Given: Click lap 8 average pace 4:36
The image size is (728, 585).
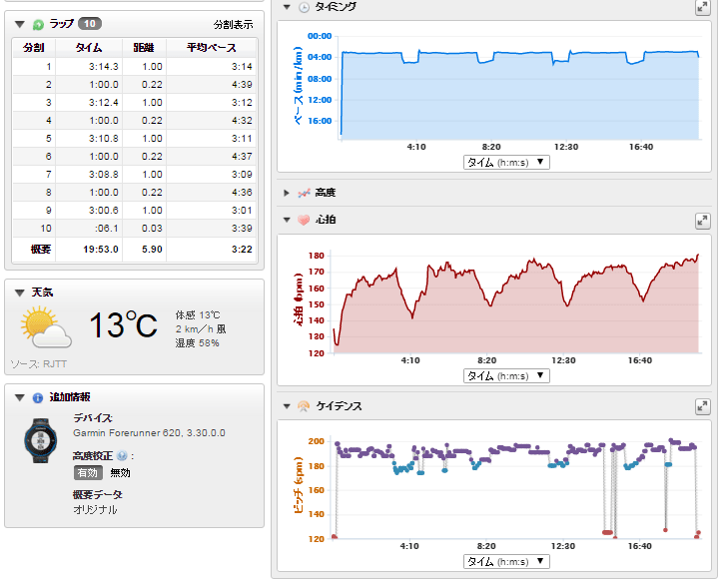Looking at the screenshot, I should [x=242, y=193].
